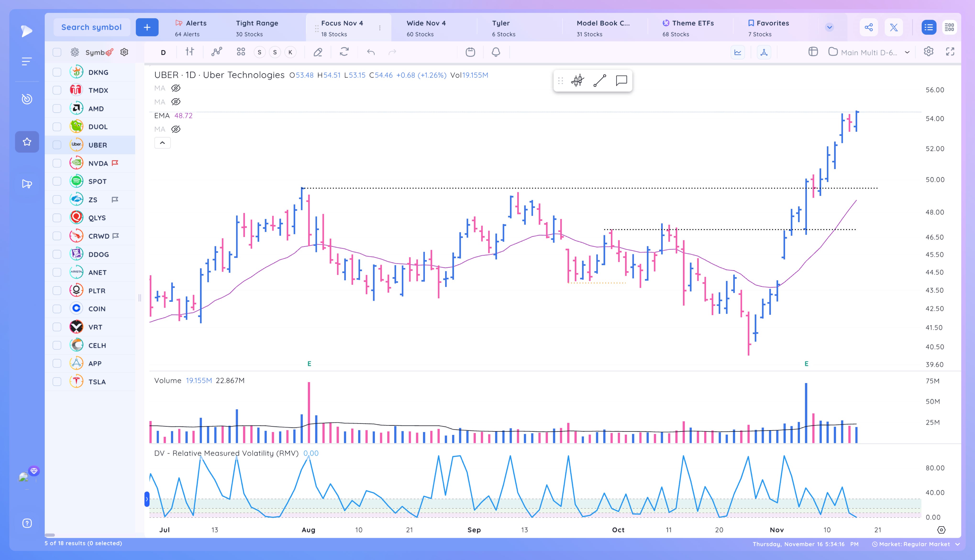The image size is (975, 560).
Task: Select TMDX in the watchlist
Action: pyautogui.click(x=98, y=90)
